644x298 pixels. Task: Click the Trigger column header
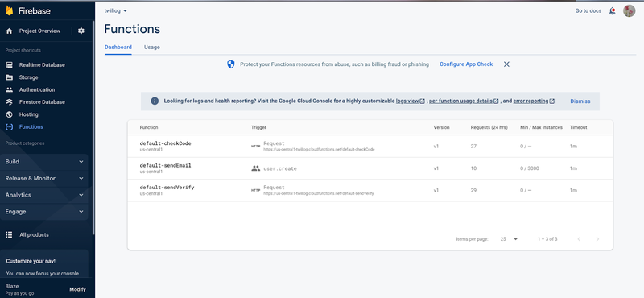click(x=258, y=127)
